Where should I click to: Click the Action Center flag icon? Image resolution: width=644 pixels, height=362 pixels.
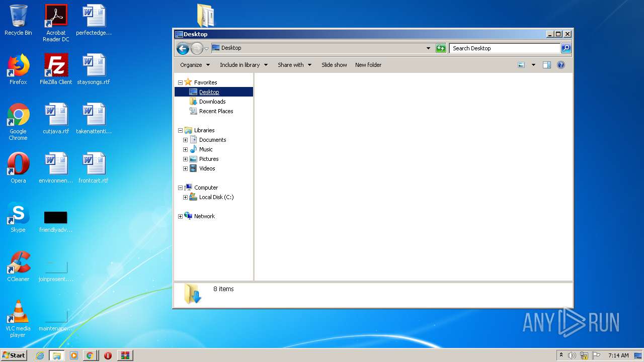(596, 355)
